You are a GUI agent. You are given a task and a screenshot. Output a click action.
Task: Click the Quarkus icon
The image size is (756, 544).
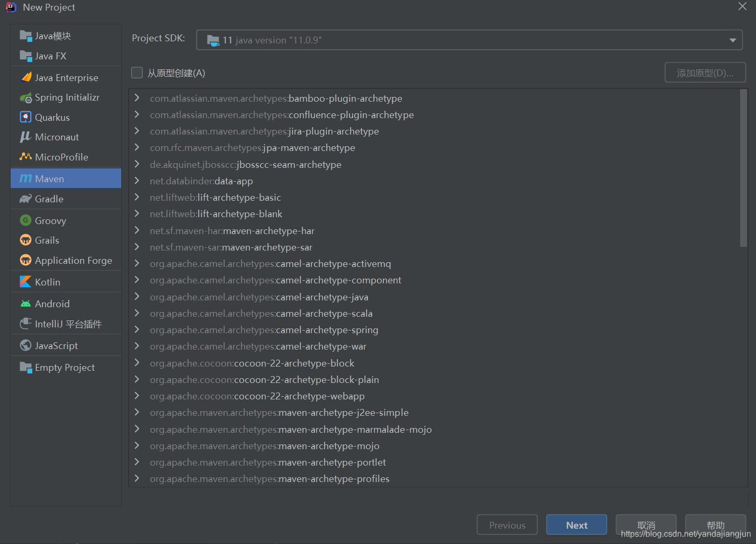[25, 117]
